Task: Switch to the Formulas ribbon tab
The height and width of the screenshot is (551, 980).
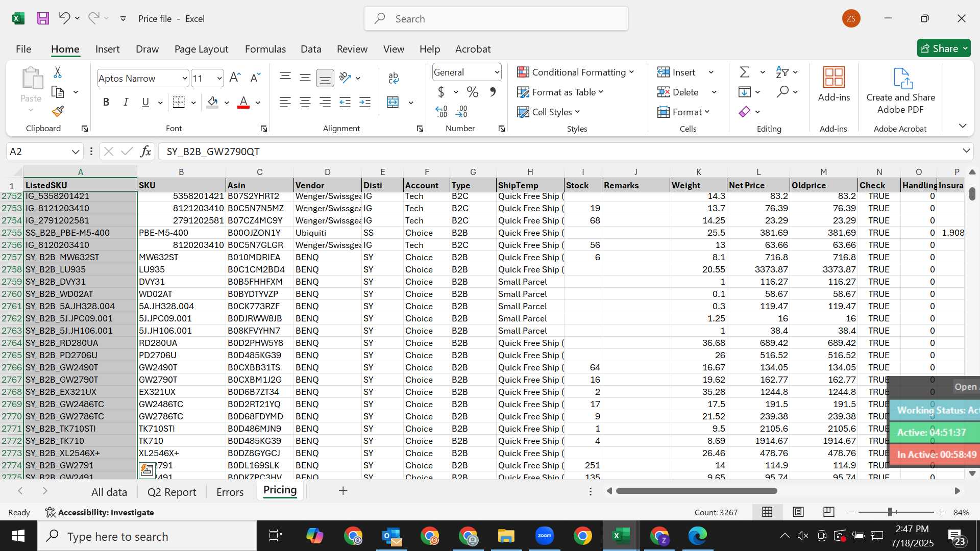Action: coord(265,49)
